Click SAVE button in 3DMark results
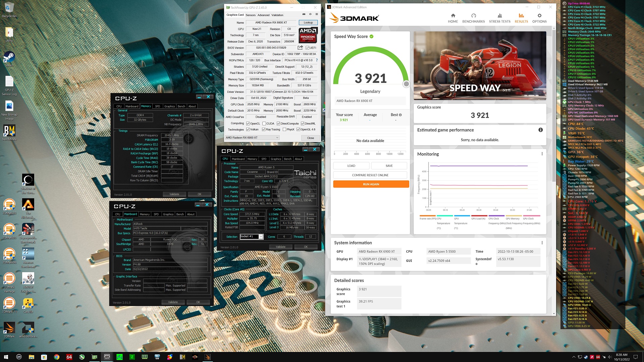This screenshot has width=644, height=362. click(x=389, y=165)
